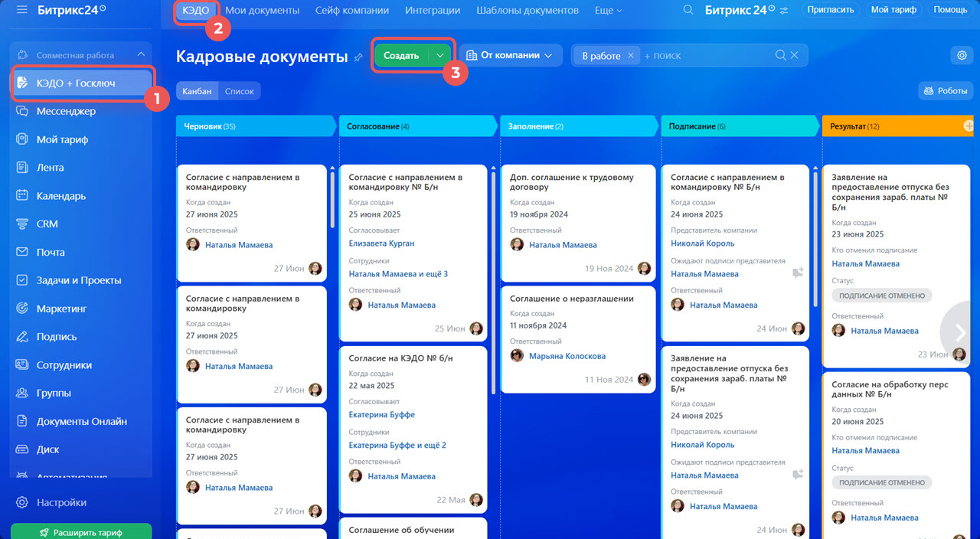Click the Роботы button
The image size is (980, 539).
click(x=946, y=90)
